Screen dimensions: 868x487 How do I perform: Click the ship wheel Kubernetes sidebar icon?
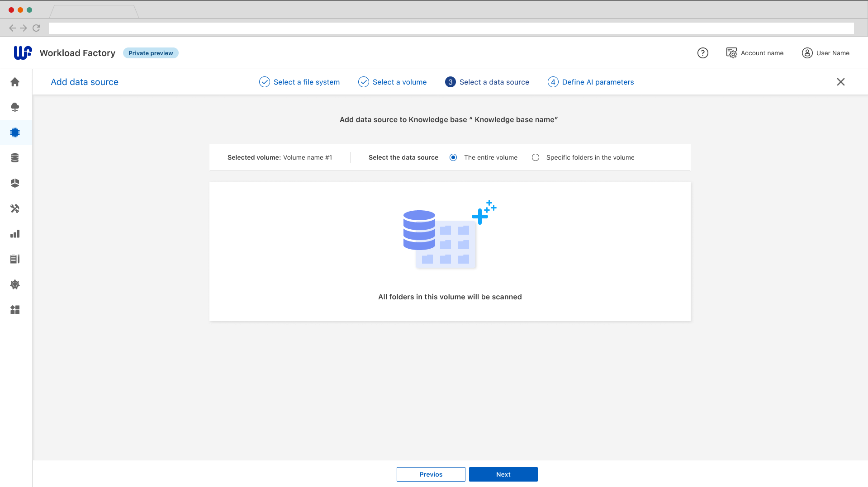pos(15,284)
